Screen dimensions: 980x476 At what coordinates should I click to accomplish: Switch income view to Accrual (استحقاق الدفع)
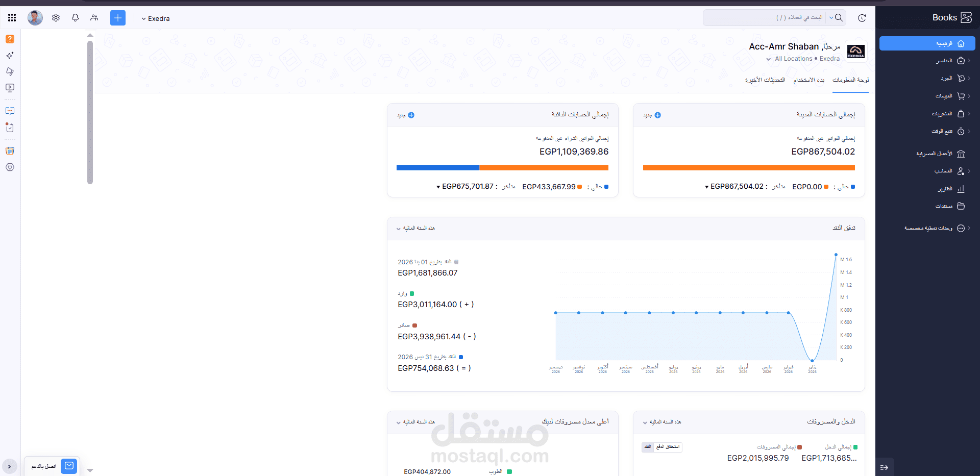pos(668,447)
